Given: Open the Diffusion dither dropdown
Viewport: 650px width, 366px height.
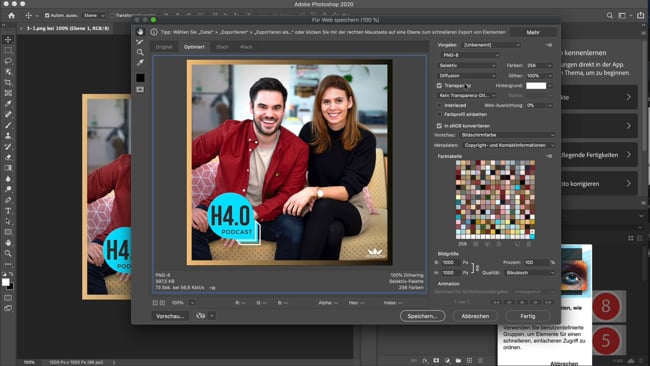Looking at the screenshot, I should (x=467, y=76).
